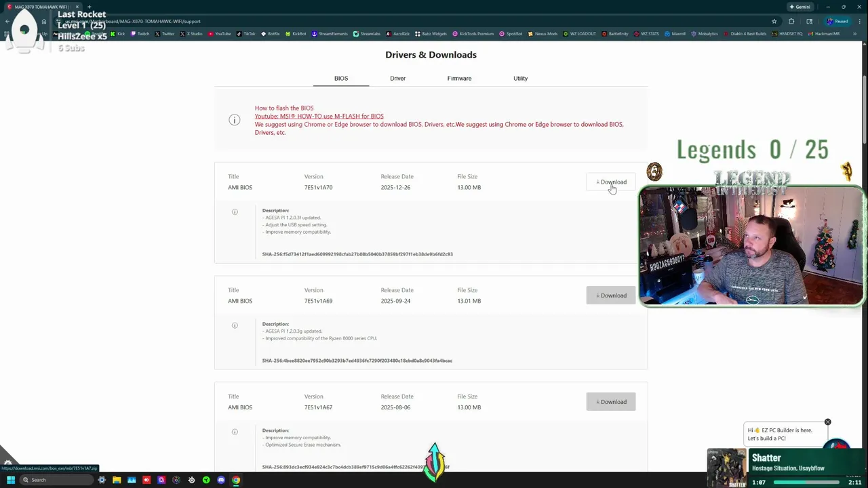Switch to the BIOS tab
Screen dimensions: 868x488
click(x=341, y=79)
